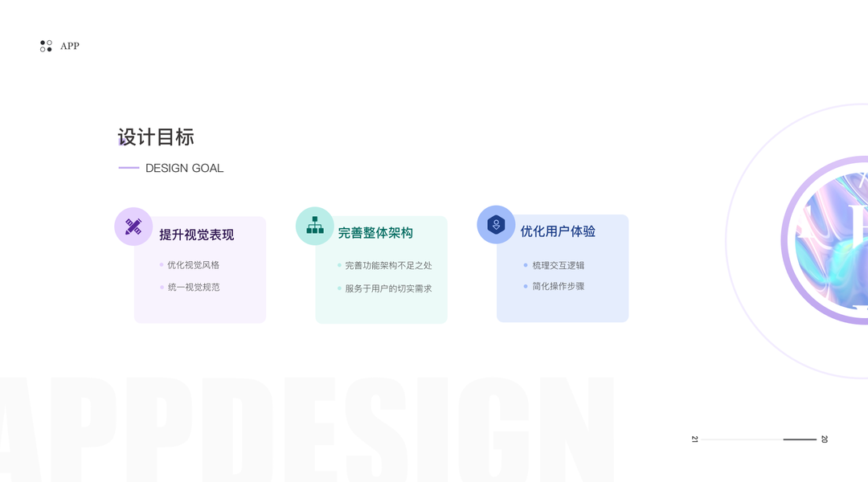Screen dimensions: 868x482
Task: Select the 统一视觉规范 bullet text
Action: (194, 288)
